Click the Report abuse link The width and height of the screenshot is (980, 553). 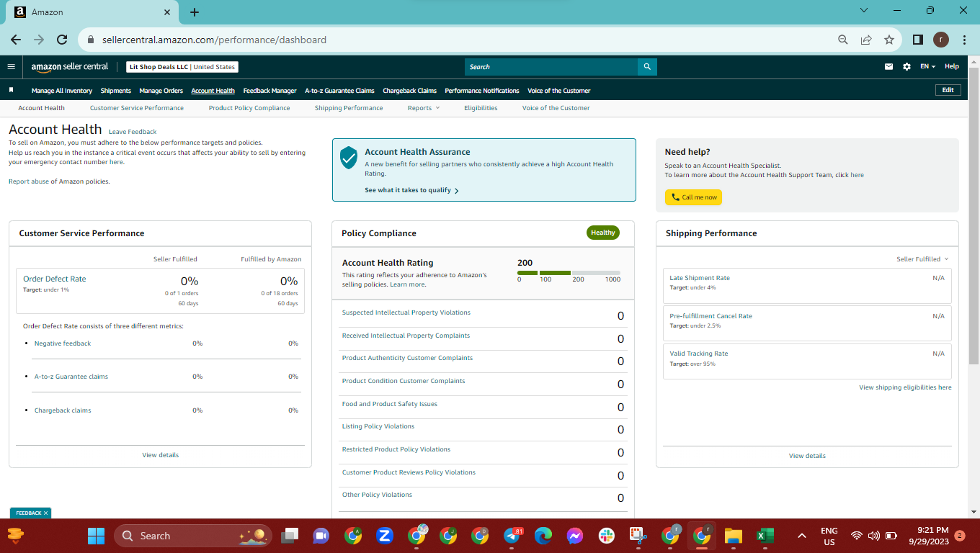pyautogui.click(x=29, y=181)
